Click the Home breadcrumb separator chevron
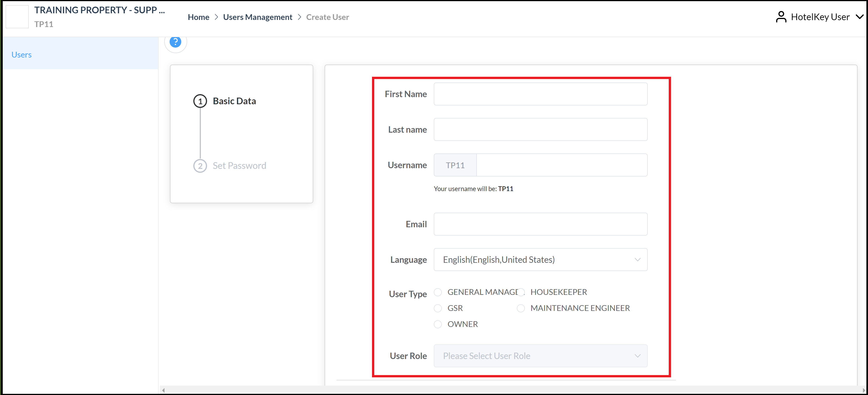The height and width of the screenshot is (395, 868). [x=217, y=17]
